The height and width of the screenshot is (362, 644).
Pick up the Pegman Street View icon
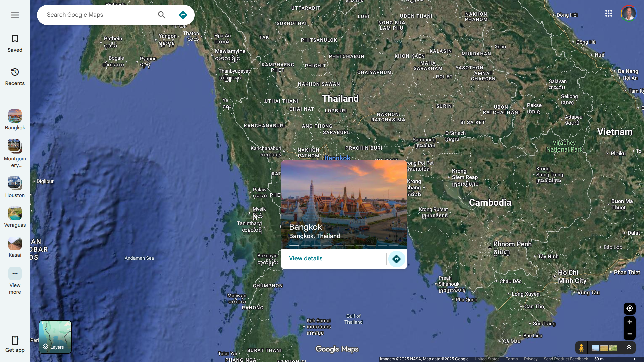(x=581, y=348)
